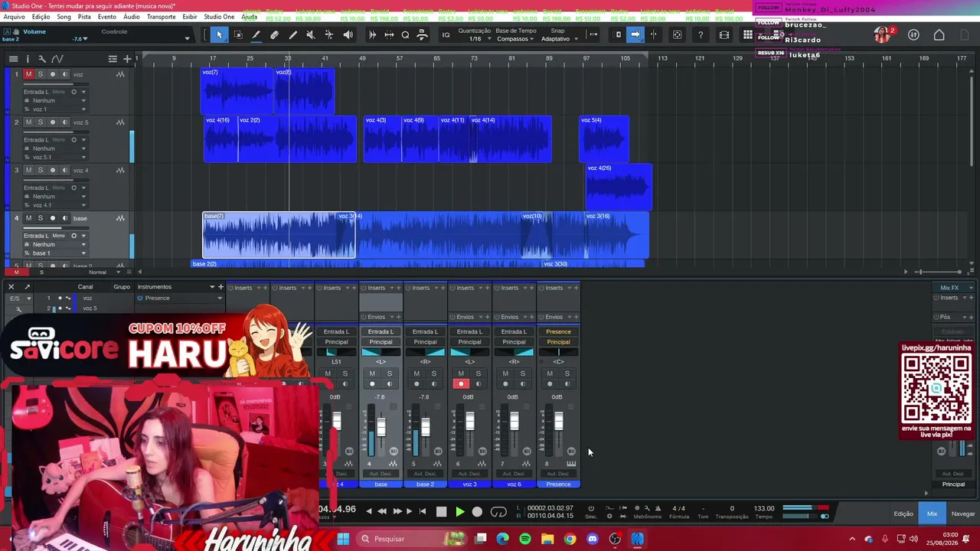The image size is (980, 551).
Task: Open the Snap Adaptativo dropdown
Action: pyautogui.click(x=559, y=39)
